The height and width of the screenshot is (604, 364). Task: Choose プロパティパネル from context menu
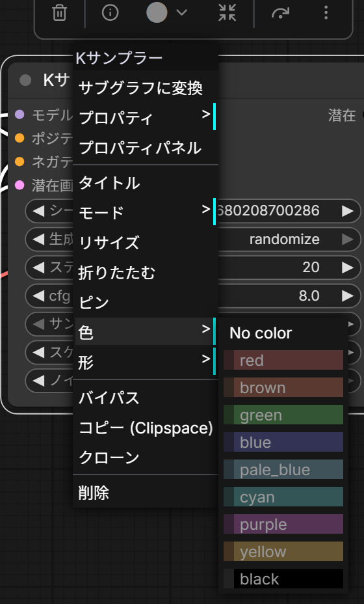(146, 148)
